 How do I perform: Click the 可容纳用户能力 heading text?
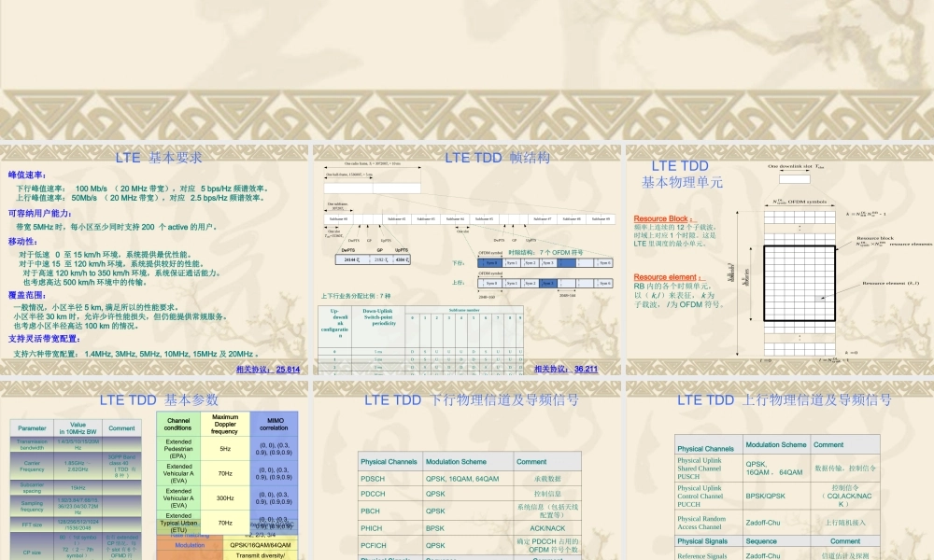pos(40,214)
